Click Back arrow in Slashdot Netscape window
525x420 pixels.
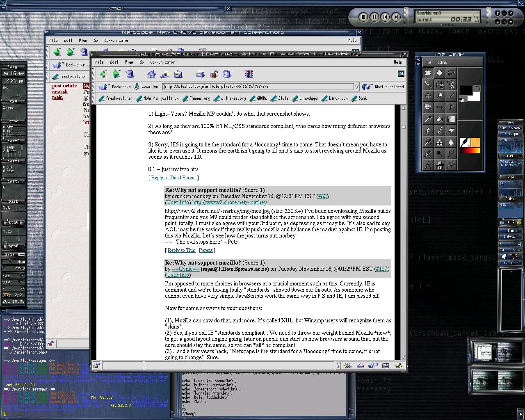tap(103, 74)
